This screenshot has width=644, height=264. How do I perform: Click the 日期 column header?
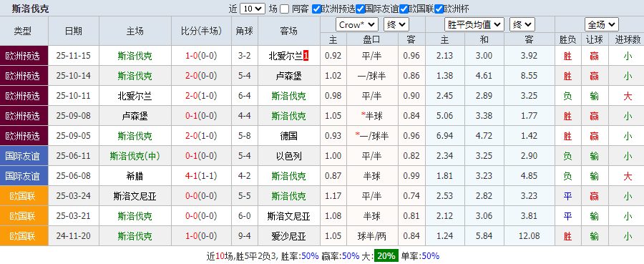pos(74,31)
